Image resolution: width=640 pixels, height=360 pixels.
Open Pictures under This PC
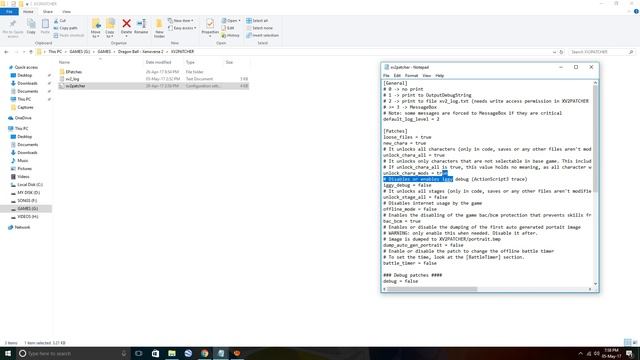(x=24, y=169)
